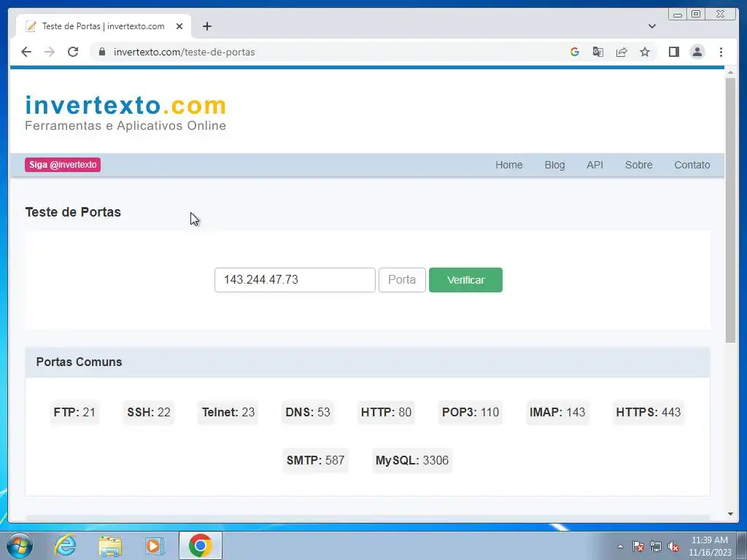Viewport: 747px width, 560px height.
Task: Select the POP3: 110 port
Action: pyautogui.click(x=471, y=413)
